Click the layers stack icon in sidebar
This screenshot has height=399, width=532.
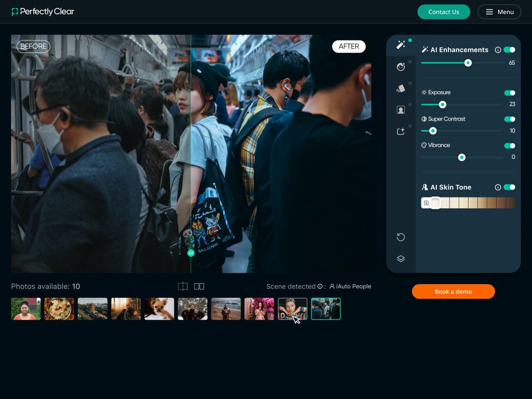pos(401,259)
